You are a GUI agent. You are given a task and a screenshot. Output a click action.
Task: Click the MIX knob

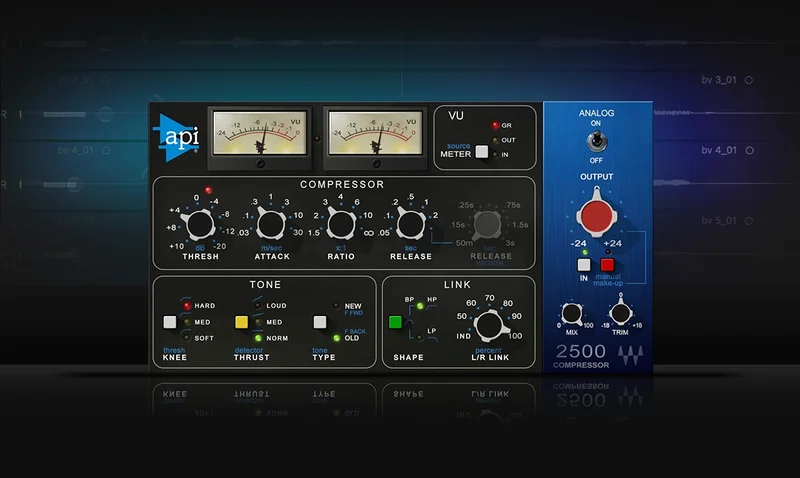pos(572,314)
